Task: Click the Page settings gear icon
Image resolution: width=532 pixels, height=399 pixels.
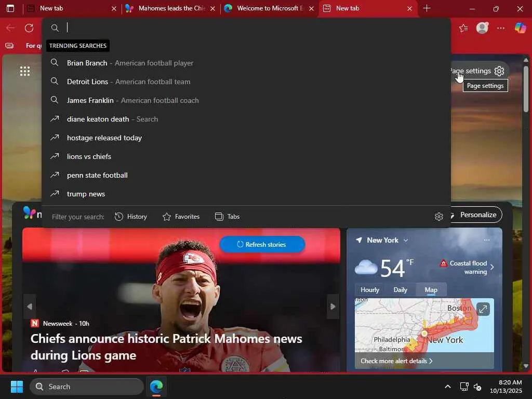Action: (x=499, y=71)
